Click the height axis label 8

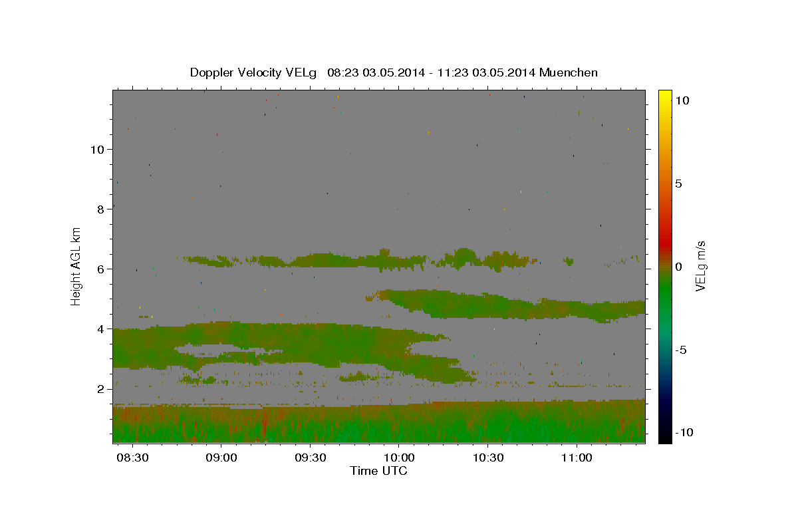[101, 209]
